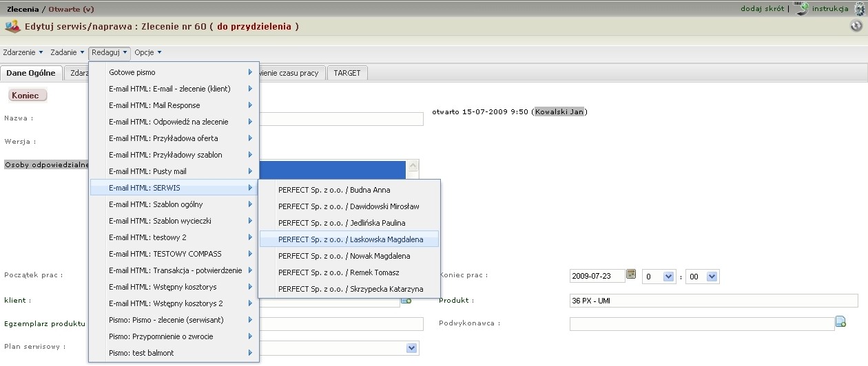
Task: Switch to the TARGET tab
Action: [x=347, y=73]
